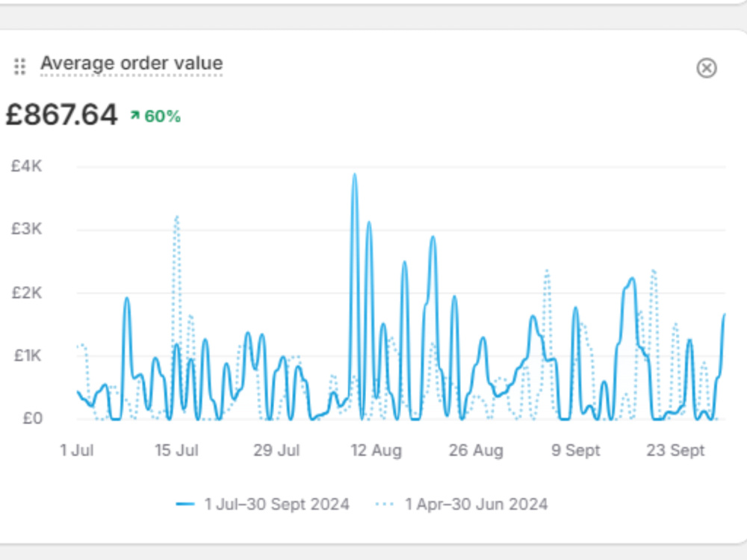Click the dotted line peak near 15 Jul

pyautogui.click(x=177, y=217)
